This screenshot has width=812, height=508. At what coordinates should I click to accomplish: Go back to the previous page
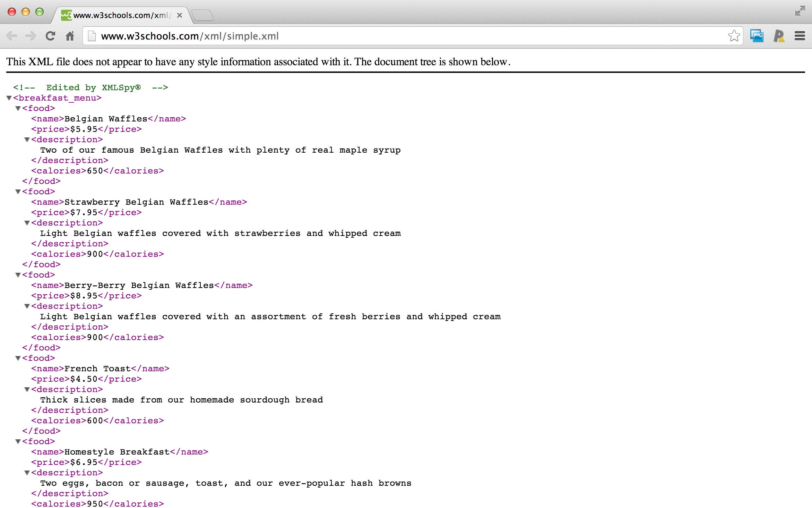coord(12,36)
